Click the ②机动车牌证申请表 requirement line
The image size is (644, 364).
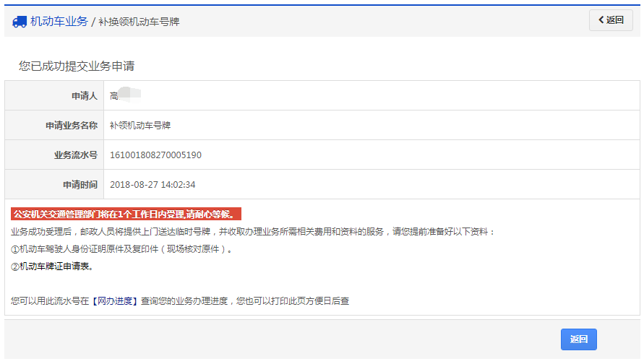[52, 266]
